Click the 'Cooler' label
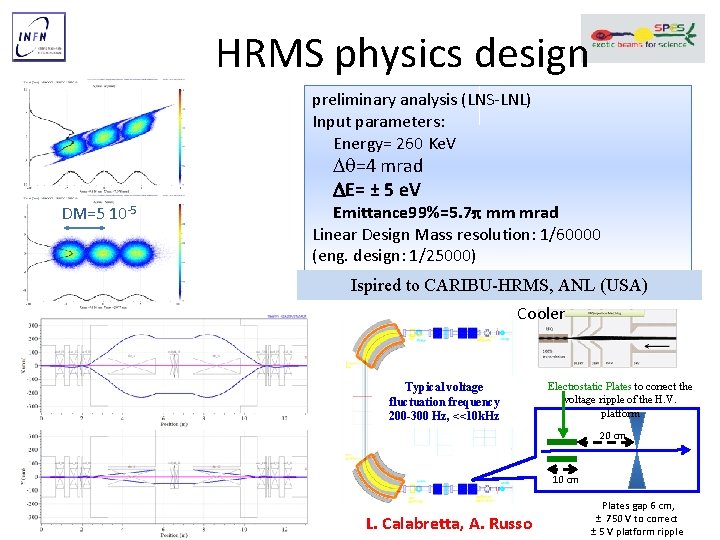Viewport: 720px width, 540px height. click(540, 314)
